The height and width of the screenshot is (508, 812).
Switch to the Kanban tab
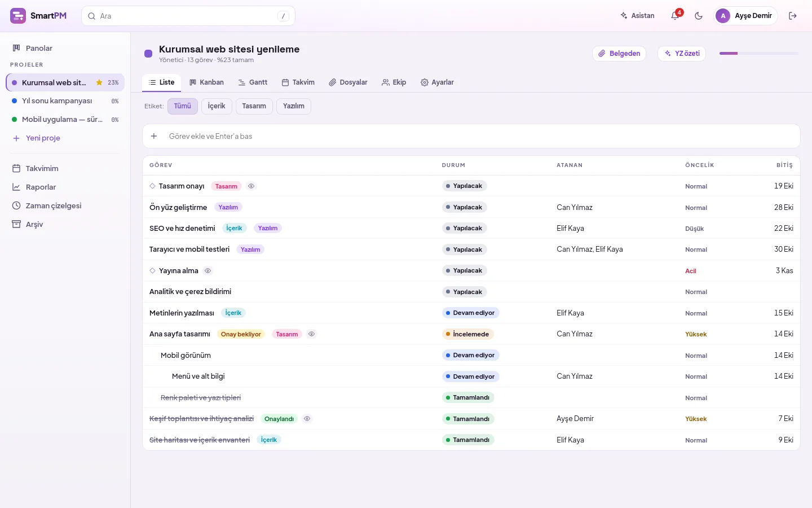click(x=206, y=82)
